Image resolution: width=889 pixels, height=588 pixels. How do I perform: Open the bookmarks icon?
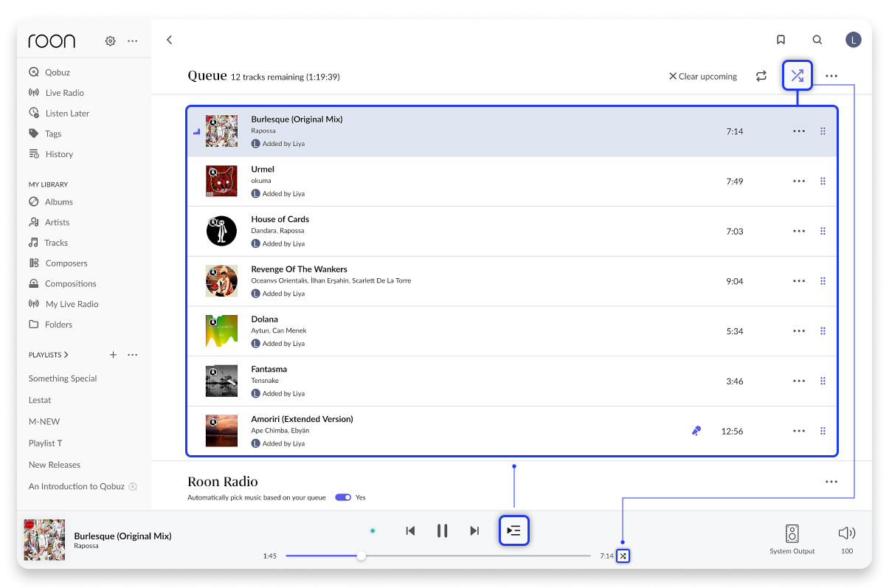point(781,40)
